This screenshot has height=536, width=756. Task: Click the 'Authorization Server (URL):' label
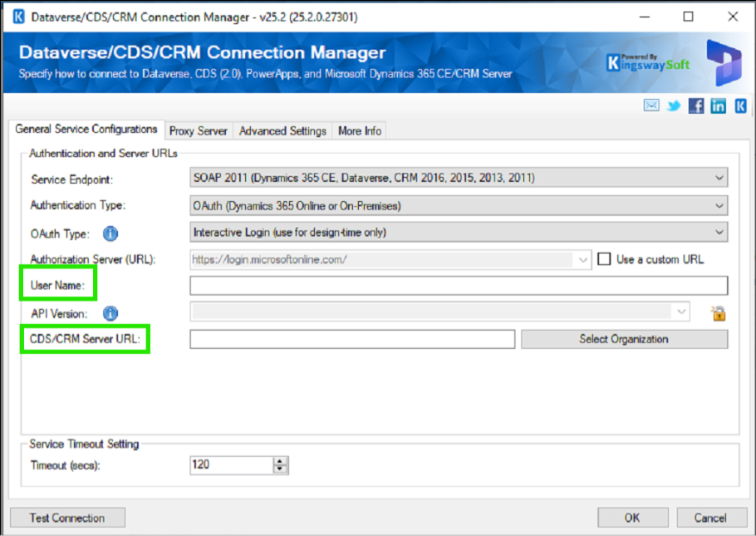pos(93,259)
